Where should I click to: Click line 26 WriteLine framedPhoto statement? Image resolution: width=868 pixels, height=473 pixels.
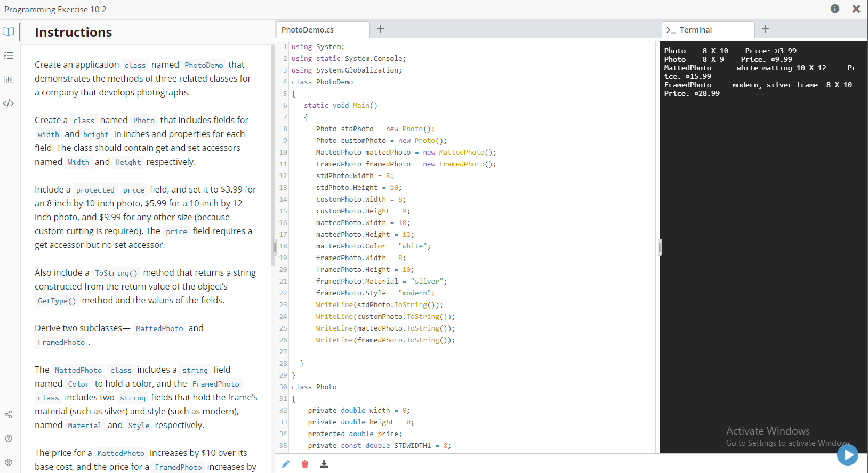click(x=385, y=340)
